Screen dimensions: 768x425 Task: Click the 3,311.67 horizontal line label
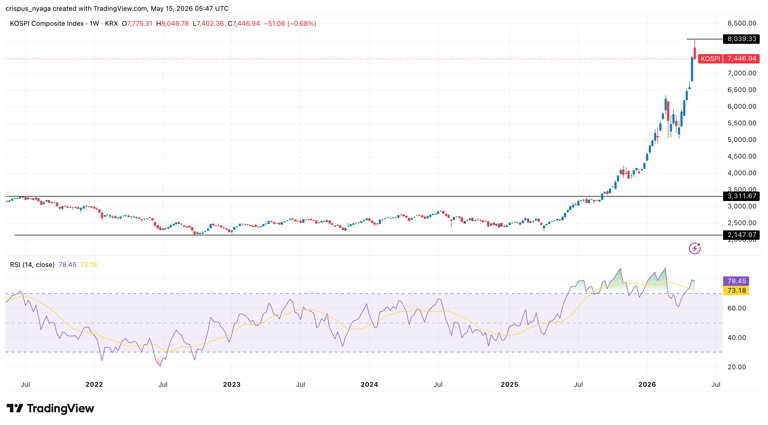742,196
